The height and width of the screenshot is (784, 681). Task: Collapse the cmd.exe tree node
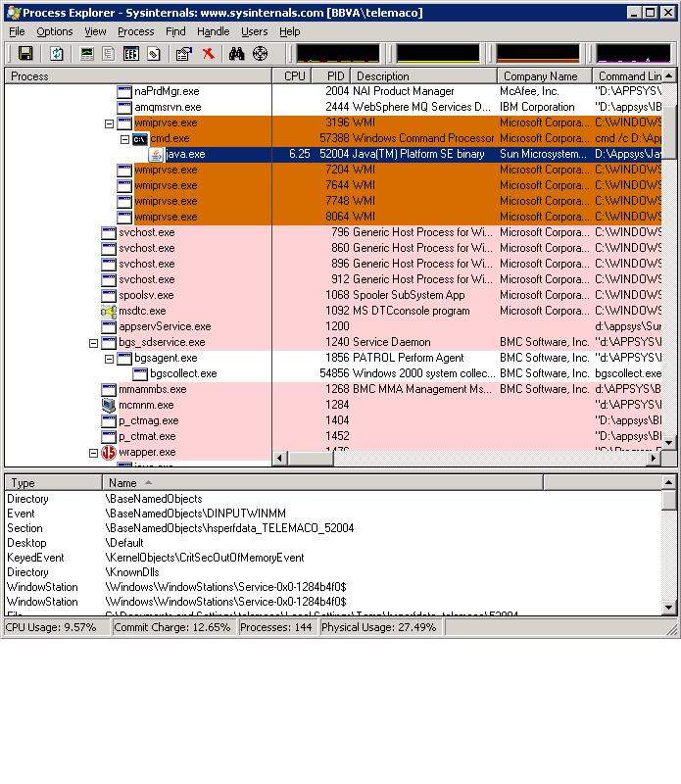coord(125,139)
